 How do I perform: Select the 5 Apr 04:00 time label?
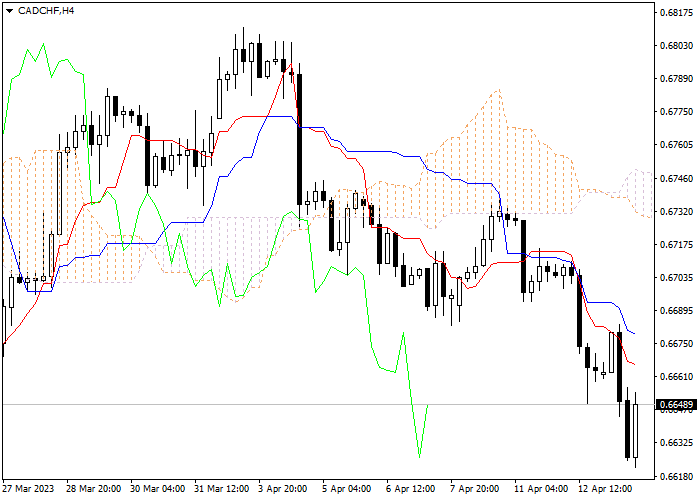click(347, 489)
